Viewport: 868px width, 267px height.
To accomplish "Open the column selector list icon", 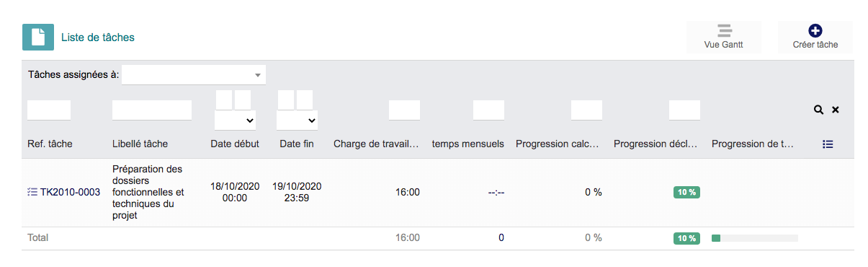I will click(828, 144).
